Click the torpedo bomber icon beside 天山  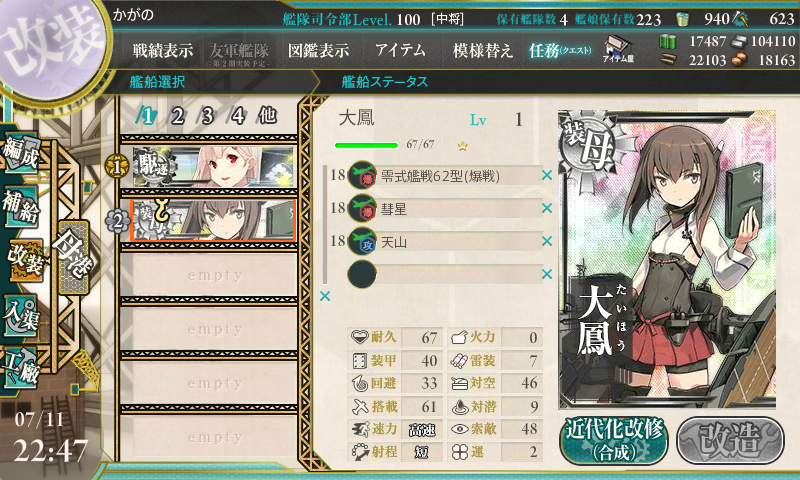coord(362,241)
